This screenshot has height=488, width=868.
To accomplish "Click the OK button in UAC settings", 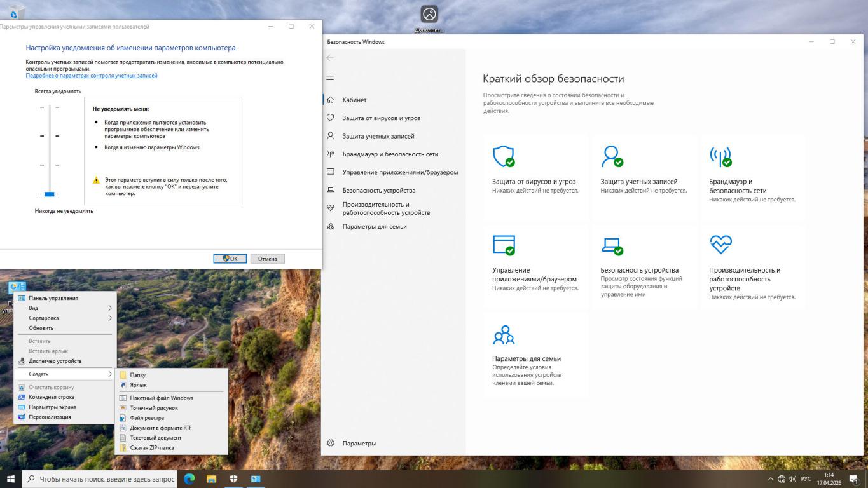I will (x=230, y=259).
